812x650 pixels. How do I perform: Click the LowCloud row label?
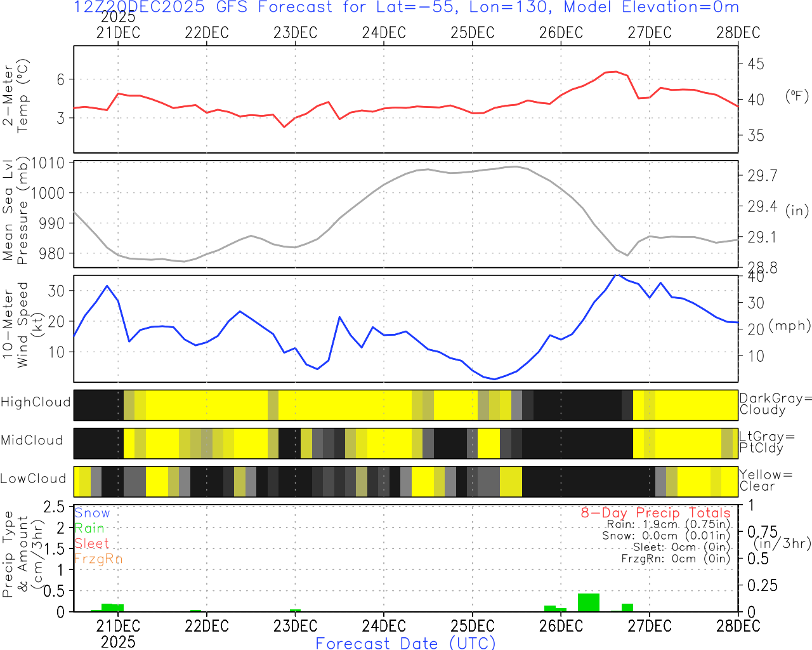33,479
